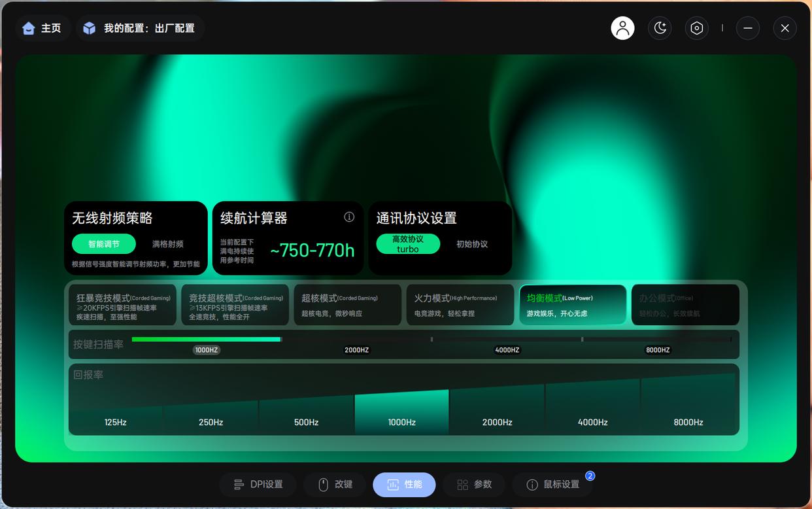Click the info icon in 续航计算器

(349, 217)
